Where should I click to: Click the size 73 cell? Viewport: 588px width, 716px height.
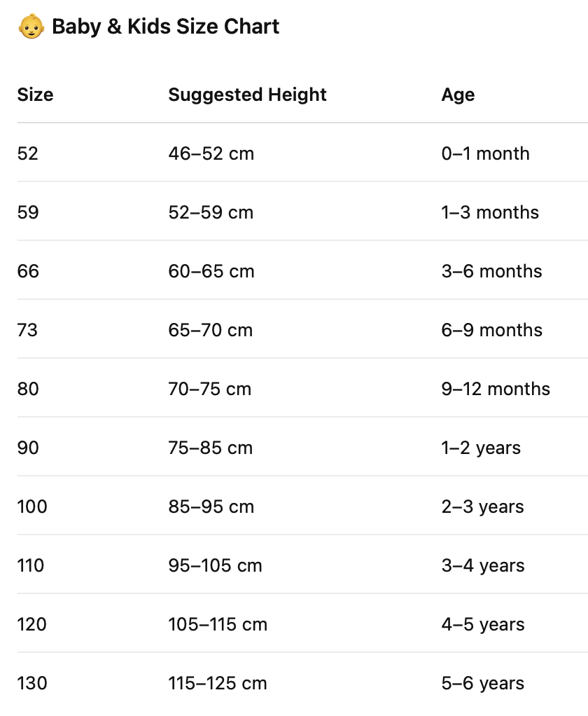coord(27,330)
